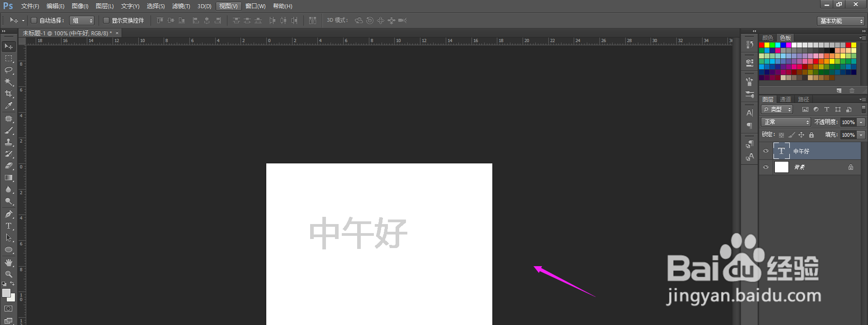This screenshot has width=868, height=325.
Task: Click the foreground color box
Action: tap(6, 293)
